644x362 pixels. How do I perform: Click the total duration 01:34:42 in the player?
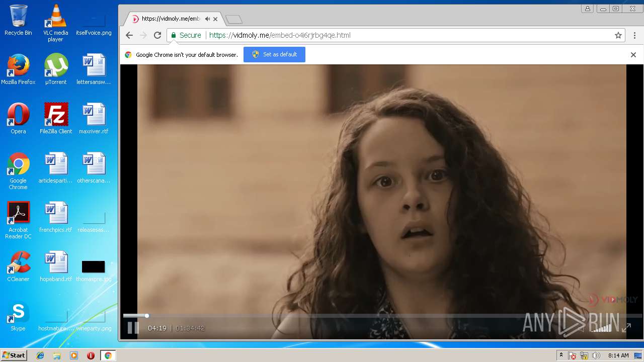pos(190,328)
